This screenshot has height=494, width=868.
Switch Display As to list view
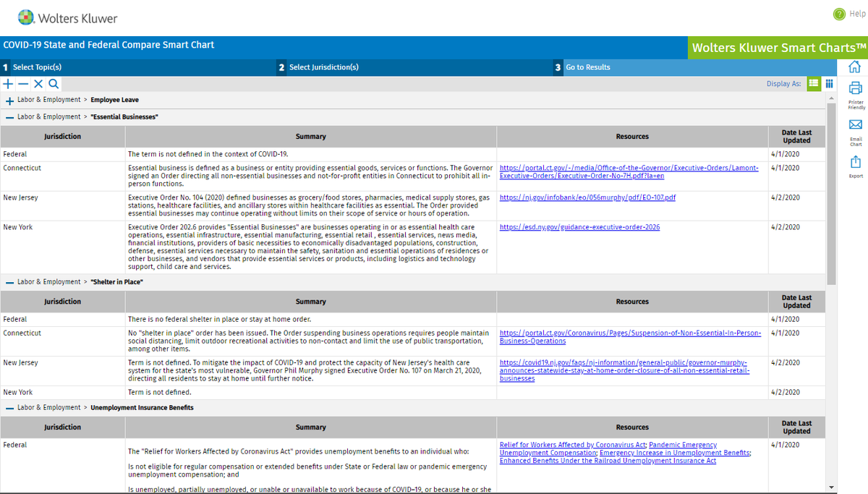coord(813,83)
